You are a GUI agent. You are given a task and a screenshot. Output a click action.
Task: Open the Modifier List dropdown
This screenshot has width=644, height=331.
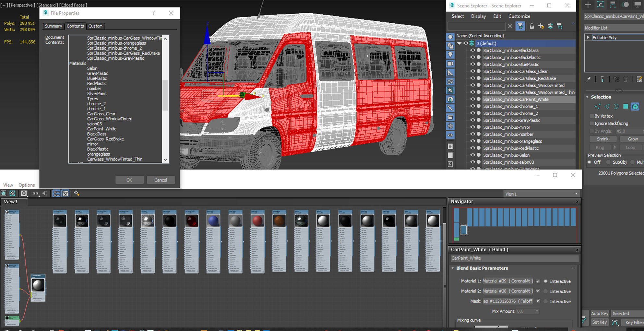(614, 28)
